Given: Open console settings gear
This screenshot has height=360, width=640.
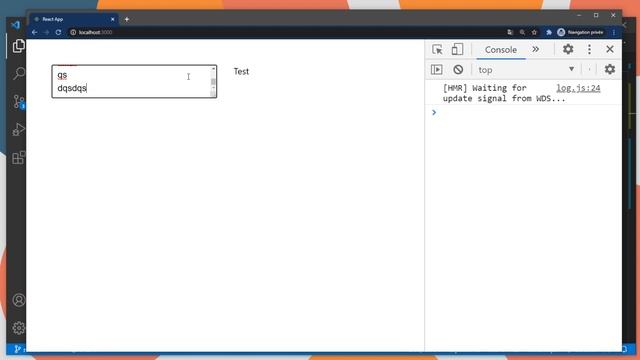Looking at the screenshot, I should (x=609, y=69).
